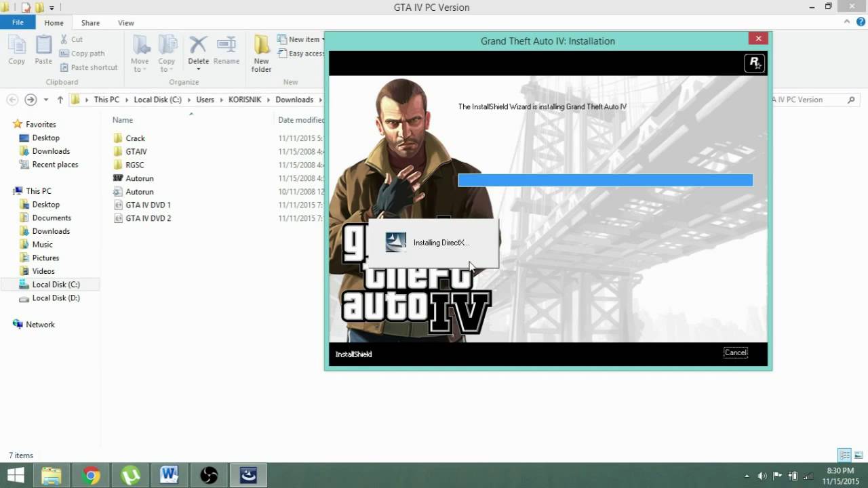This screenshot has width=868, height=488.
Task: Create a New folder from the ribbon
Action: coord(261,54)
